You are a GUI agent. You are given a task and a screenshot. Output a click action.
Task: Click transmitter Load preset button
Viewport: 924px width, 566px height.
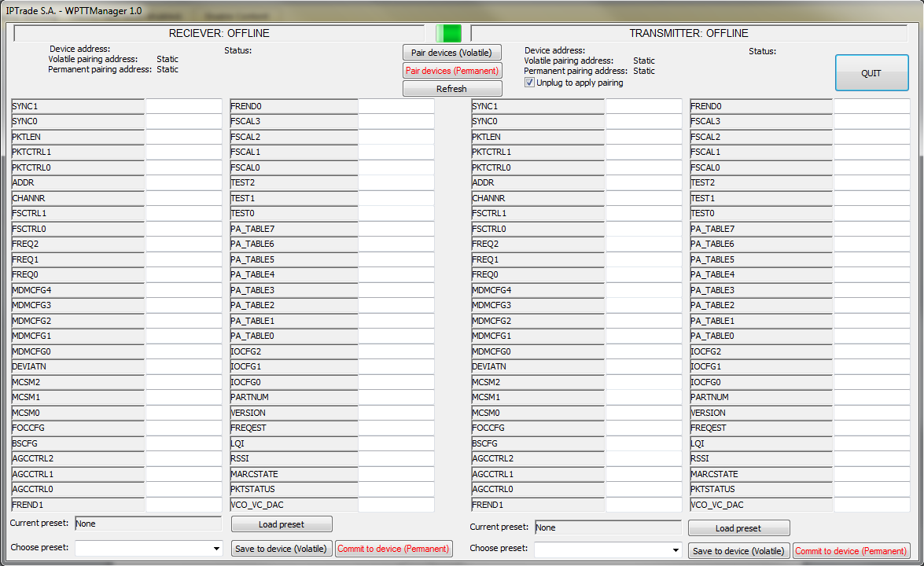739,528
